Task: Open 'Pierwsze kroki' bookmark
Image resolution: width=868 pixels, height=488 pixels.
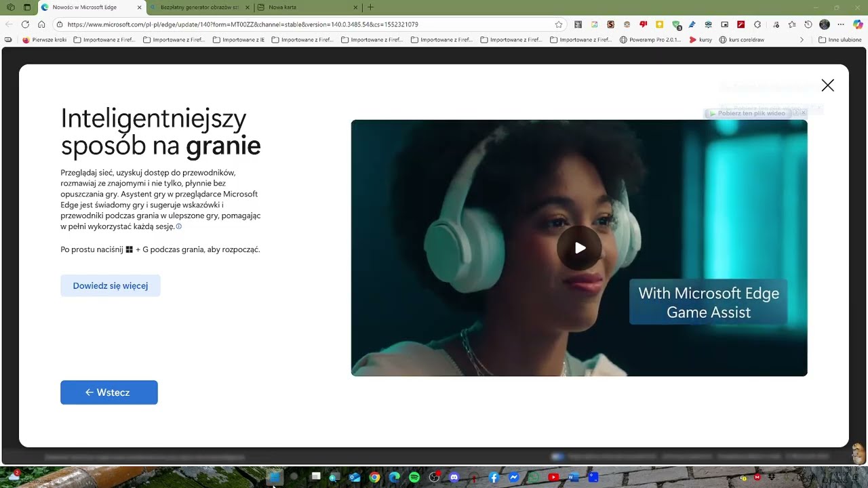Action: [x=45, y=40]
